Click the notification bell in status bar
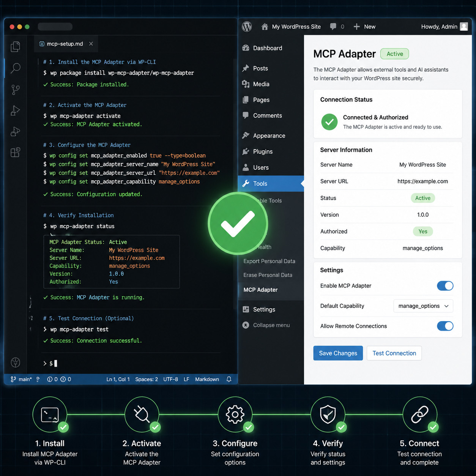The image size is (476, 476). pos(229,379)
